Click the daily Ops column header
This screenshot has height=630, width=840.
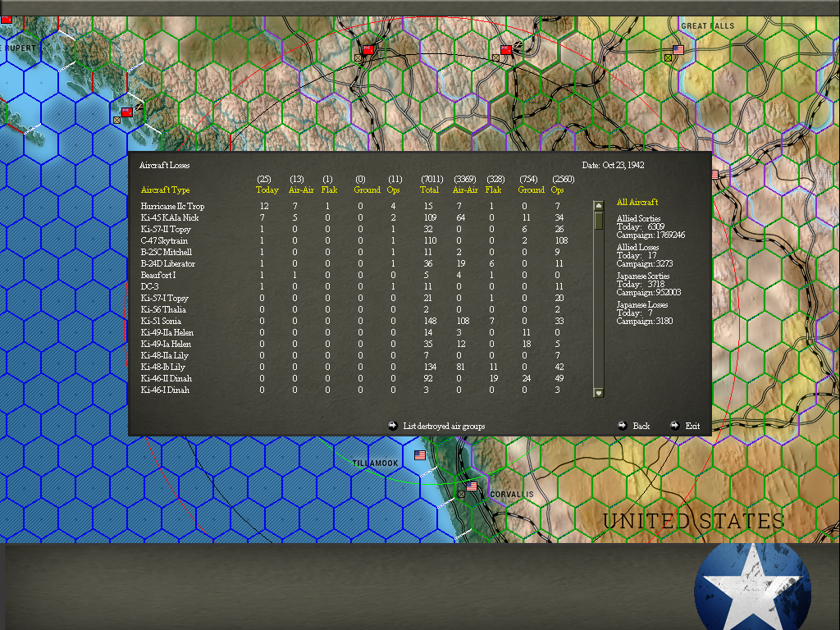(x=393, y=189)
